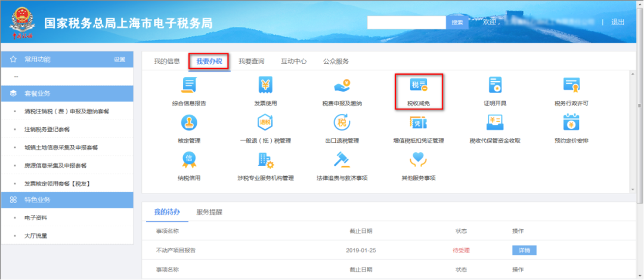Image resolution: width=644 pixels, height=280 pixels.
Task: Open 电子资料 under 特色业务
Action: coord(36,218)
